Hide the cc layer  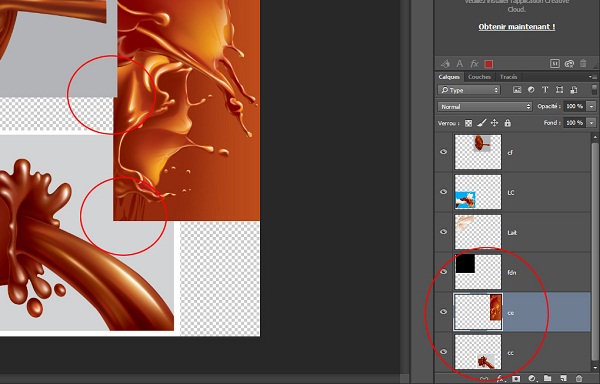pyautogui.click(x=443, y=352)
